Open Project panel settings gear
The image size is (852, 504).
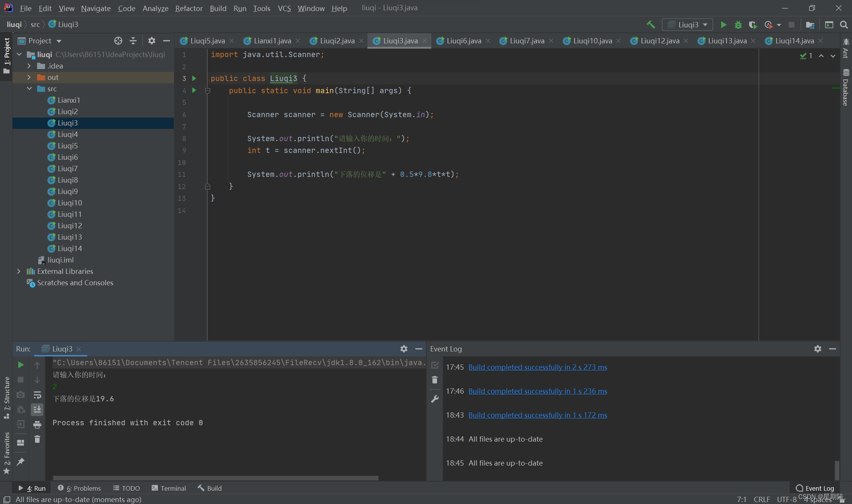click(x=152, y=41)
